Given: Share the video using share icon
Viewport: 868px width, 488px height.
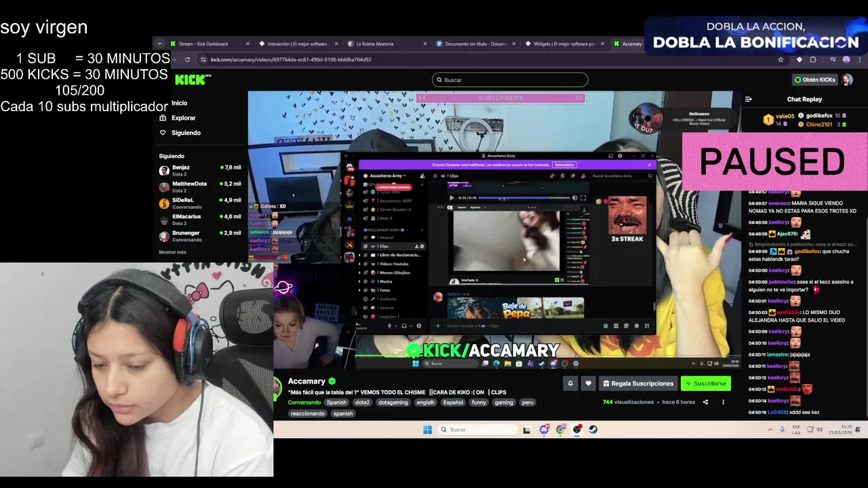Looking at the screenshot, I should [x=705, y=402].
